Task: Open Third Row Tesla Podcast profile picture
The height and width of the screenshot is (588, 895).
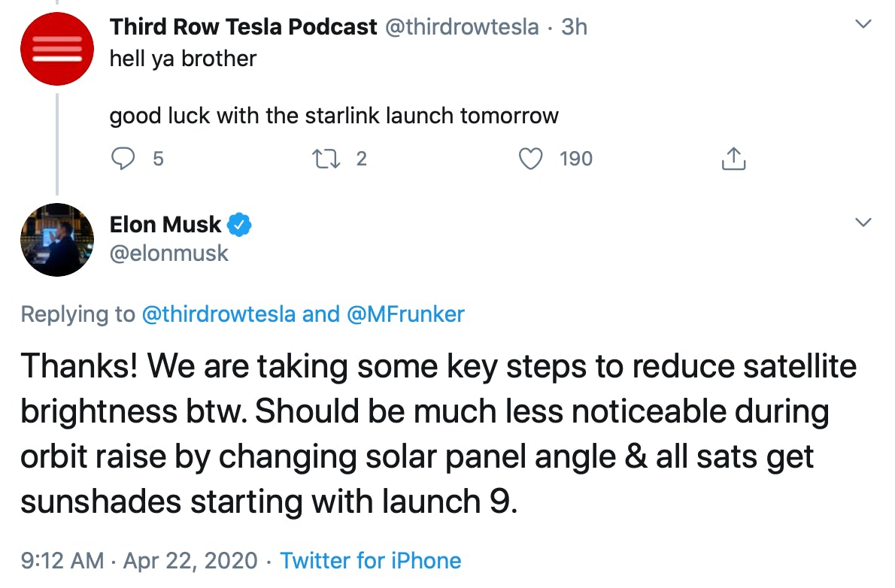Action: (56, 48)
